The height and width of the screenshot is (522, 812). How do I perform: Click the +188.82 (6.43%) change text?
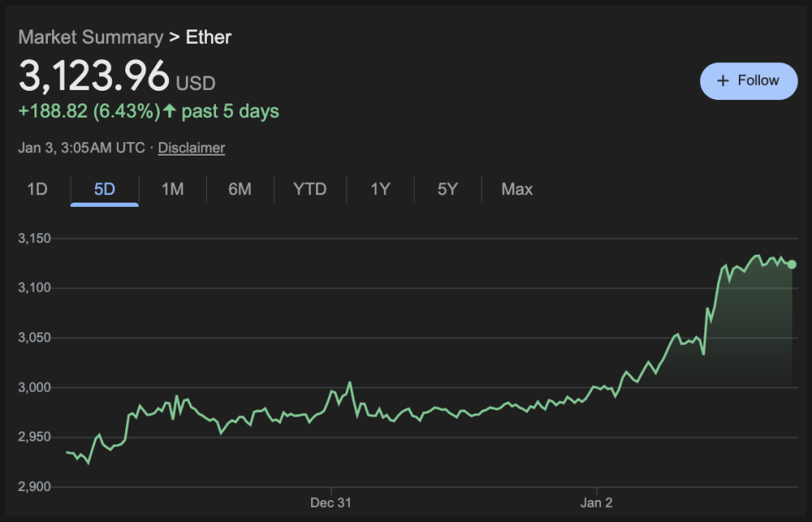(x=89, y=111)
